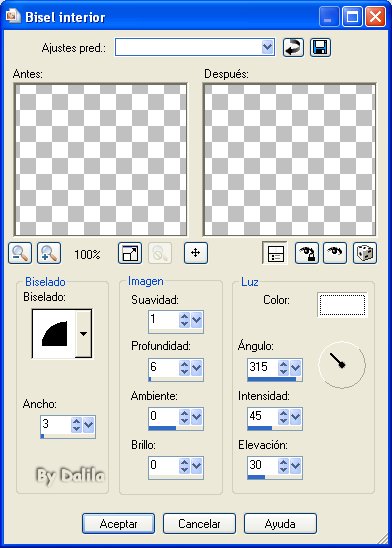Increase the Profundidad value with up arrow
This screenshot has width=392, height=548.
(184, 364)
